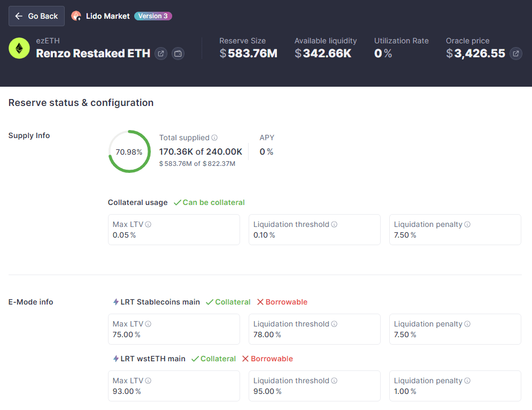Click Liquidation penalty info icon in LRT Stablecoins main
Screen dimensions: 532x410
pos(467,324)
